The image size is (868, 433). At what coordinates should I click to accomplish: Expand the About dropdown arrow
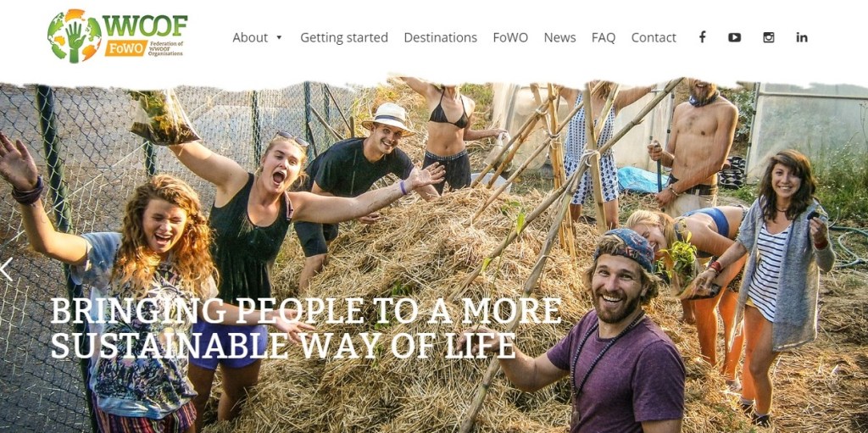click(x=279, y=37)
